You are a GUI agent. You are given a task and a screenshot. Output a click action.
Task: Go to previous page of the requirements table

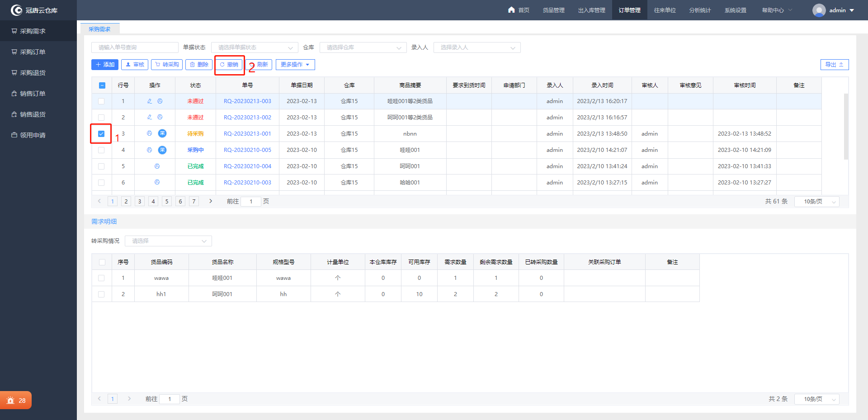pyautogui.click(x=99, y=201)
